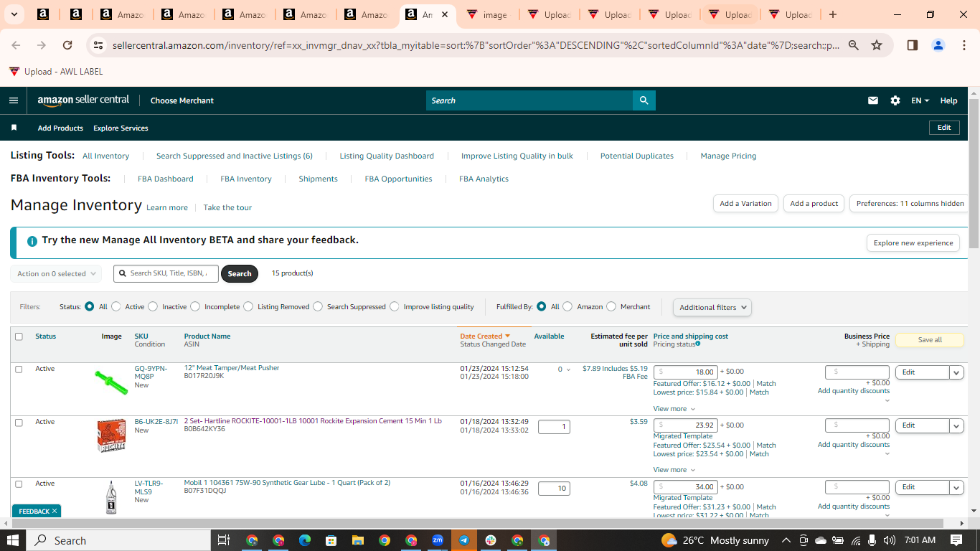Close the Feedback tab with X
The image size is (980, 551).
(x=55, y=511)
